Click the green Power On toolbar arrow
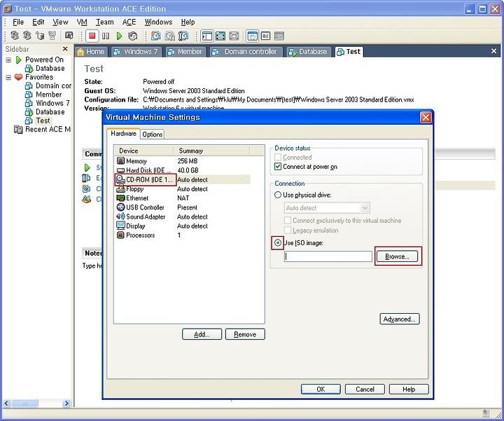Image resolution: width=504 pixels, height=421 pixels. click(119, 36)
